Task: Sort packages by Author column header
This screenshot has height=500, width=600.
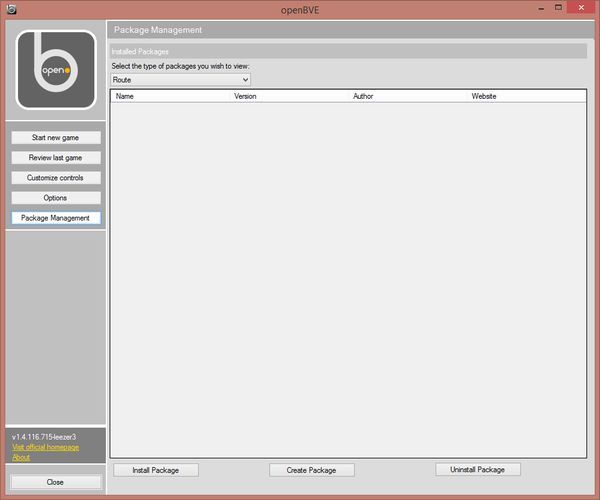Action: click(408, 96)
